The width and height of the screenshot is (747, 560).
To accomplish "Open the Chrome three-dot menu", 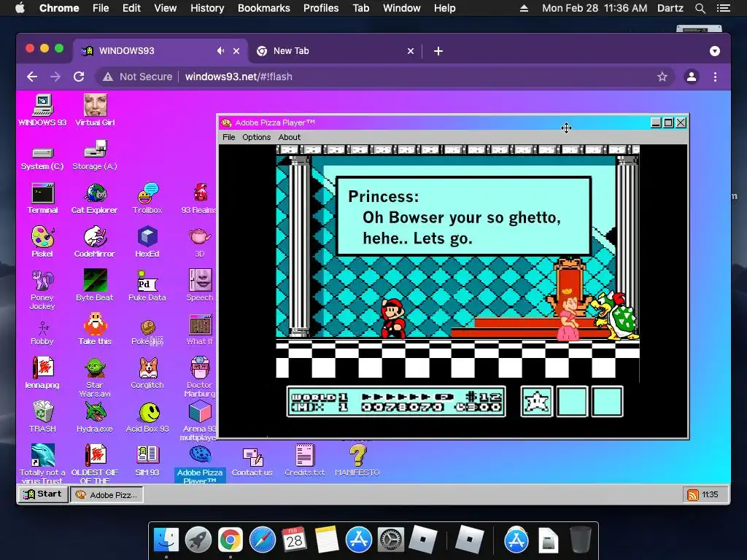I will 715,77.
